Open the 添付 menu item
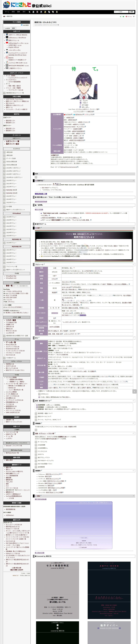Viewport: 138px width, 644px height. (x=24, y=12)
